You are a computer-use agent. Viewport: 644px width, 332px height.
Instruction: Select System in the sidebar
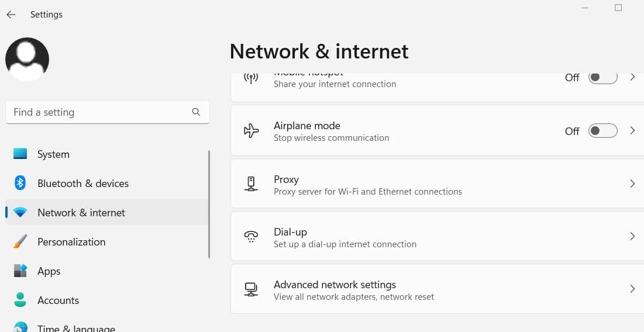click(53, 154)
